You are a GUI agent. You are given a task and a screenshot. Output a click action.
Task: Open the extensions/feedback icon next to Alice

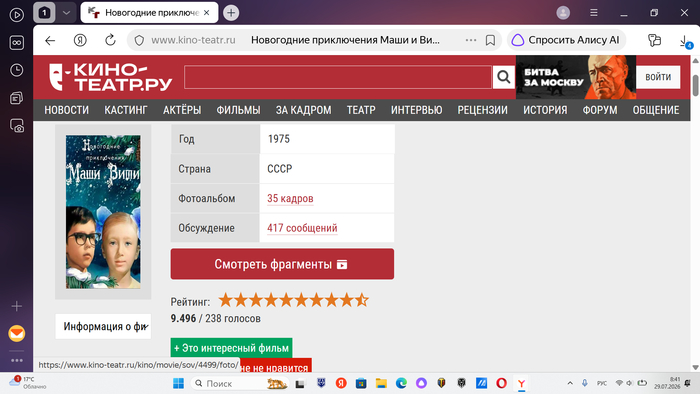pos(654,40)
